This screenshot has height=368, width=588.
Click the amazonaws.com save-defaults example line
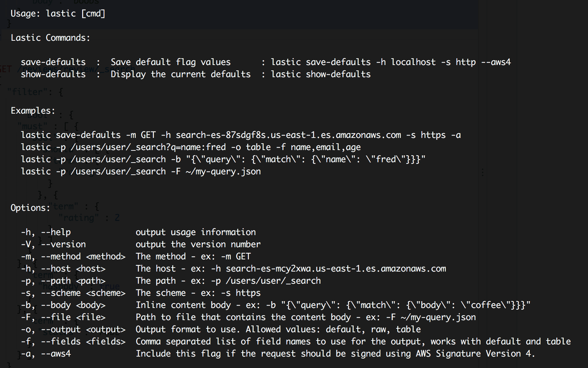241,135
